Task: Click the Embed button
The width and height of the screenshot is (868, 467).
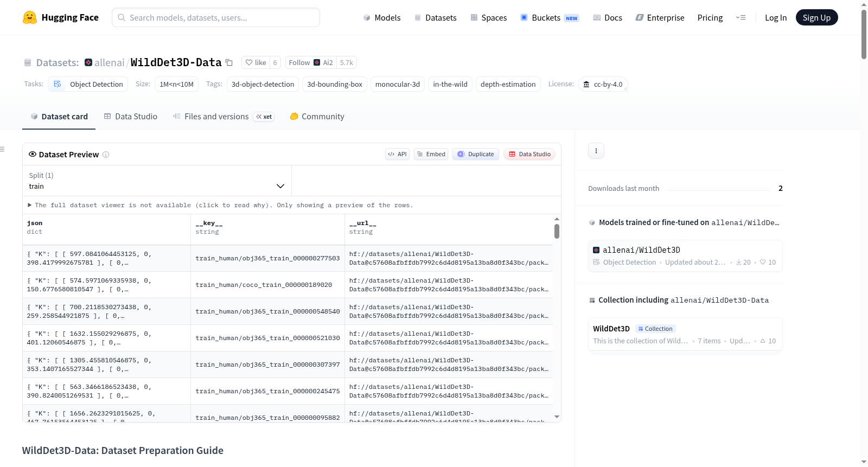Action: click(431, 154)
